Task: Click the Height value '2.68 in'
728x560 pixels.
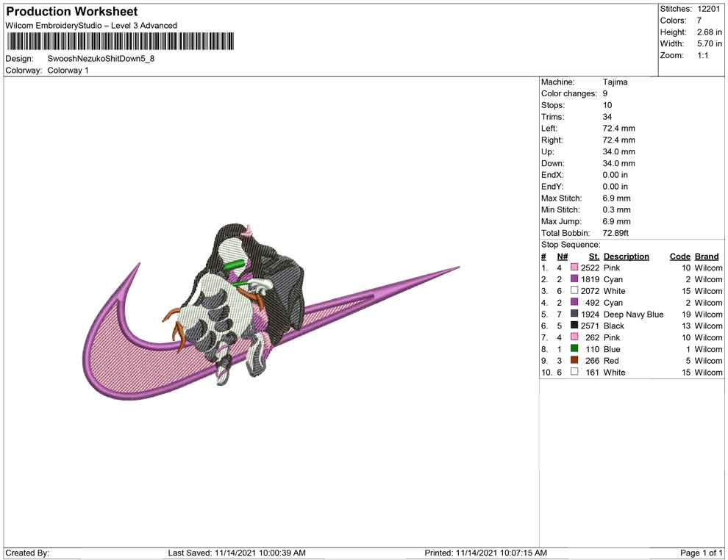Action: pyautogui.click(x=709, y=32)
